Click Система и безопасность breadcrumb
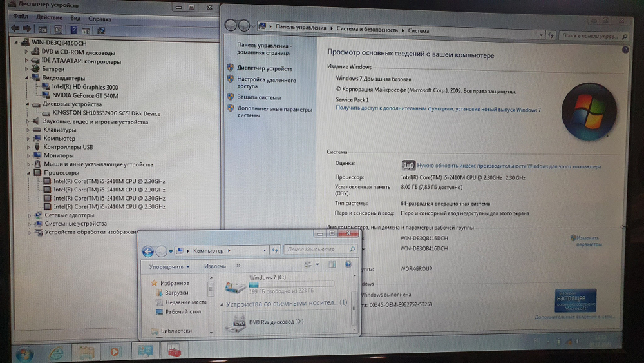The width and height of the screenshot is (644, 363). 367,30
